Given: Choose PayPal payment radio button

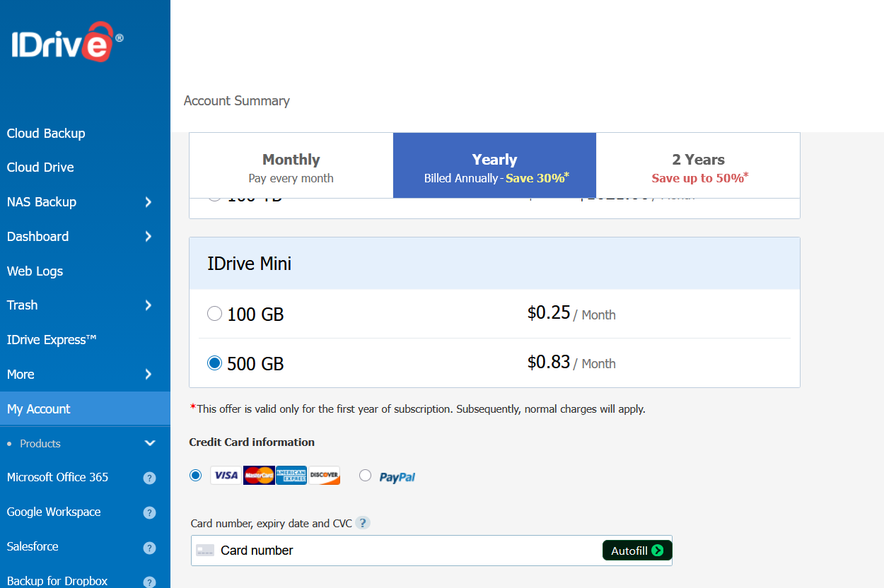Looking at the screenshot, I should click(x=365, y=475).
